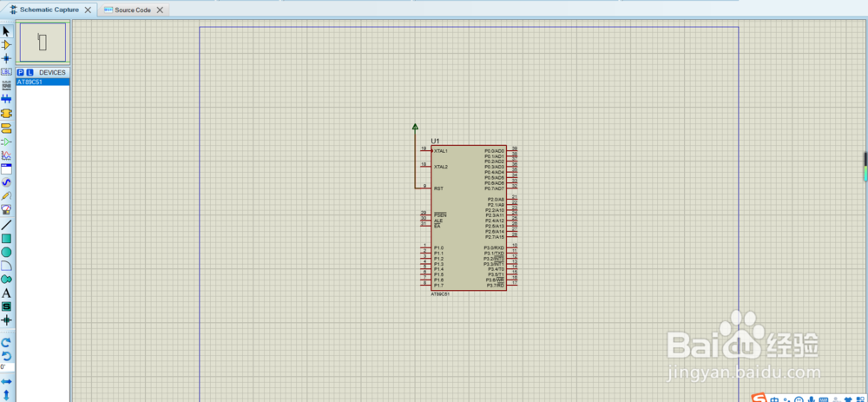Select the Subcircuit Mode tool
The height and width of the screenshot is (402, 868).
point(7,113)
